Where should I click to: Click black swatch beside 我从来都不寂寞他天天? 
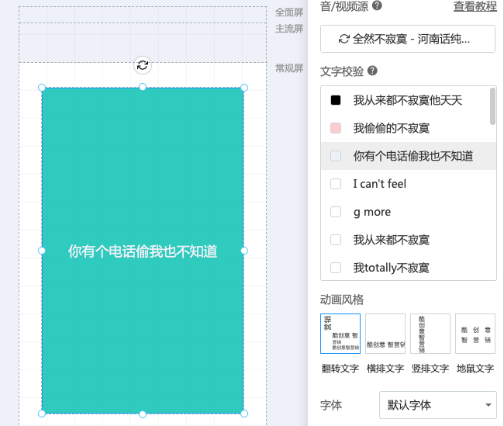click(336, 100)
